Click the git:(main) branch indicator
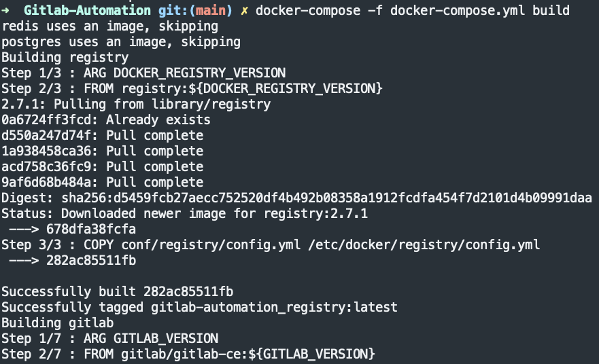Viewport: 599px width, 364px height. click(195, 11)
